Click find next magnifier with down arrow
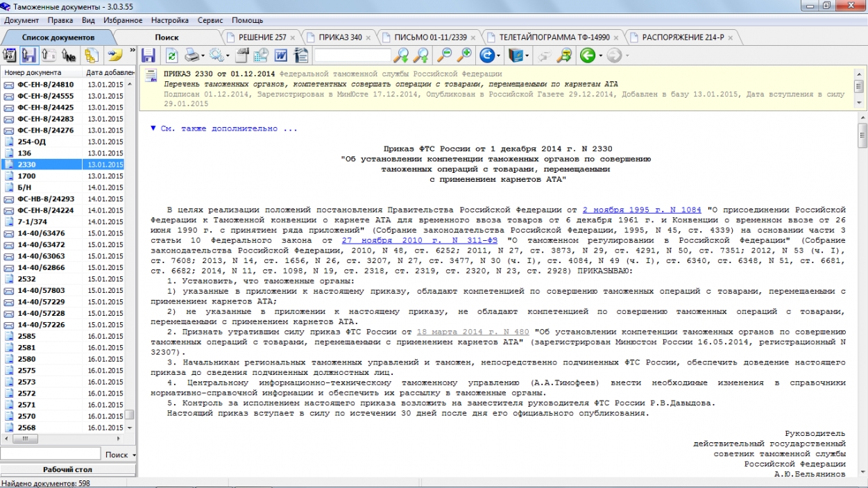Screen dimensions: 868x488 click(x=402, y=56)
